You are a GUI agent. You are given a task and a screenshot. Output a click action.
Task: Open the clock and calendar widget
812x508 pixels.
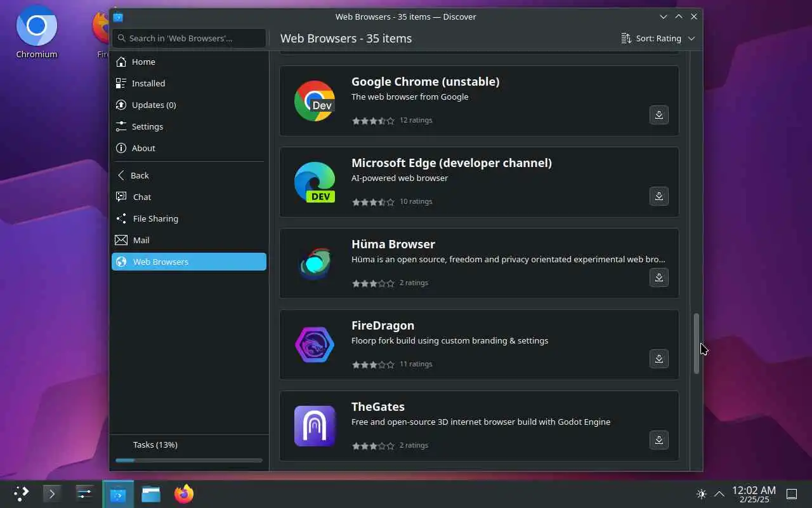(754, 494)
